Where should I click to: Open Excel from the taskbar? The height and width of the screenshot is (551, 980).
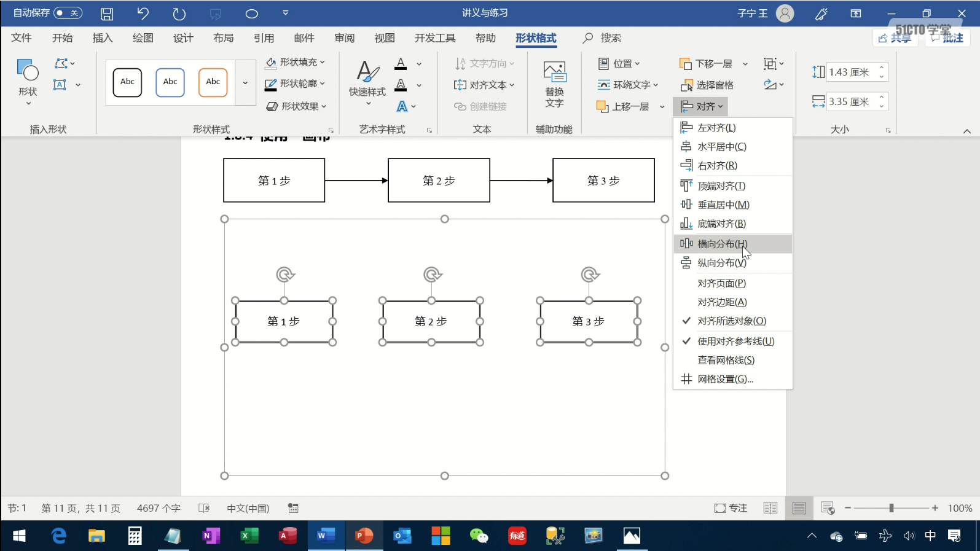[249, 536]
